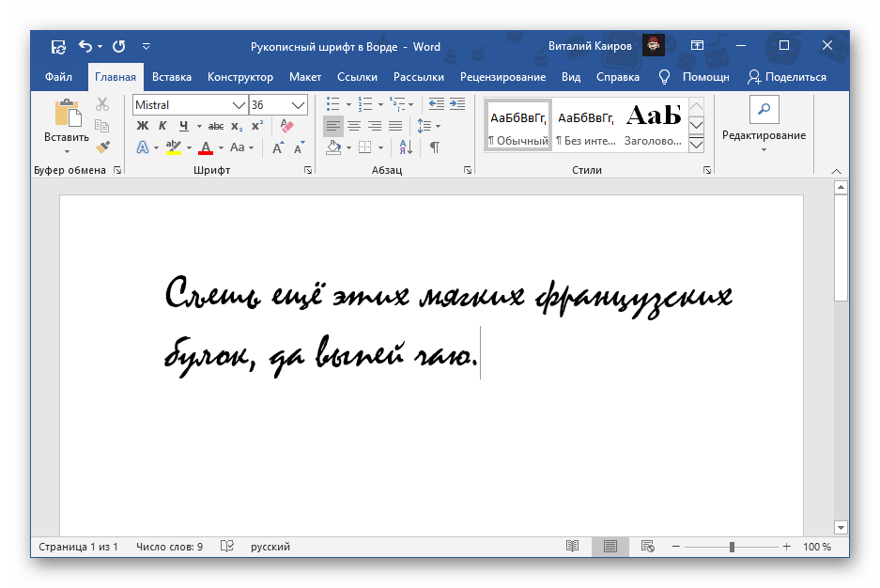Toggle italic К formatting

162,126
